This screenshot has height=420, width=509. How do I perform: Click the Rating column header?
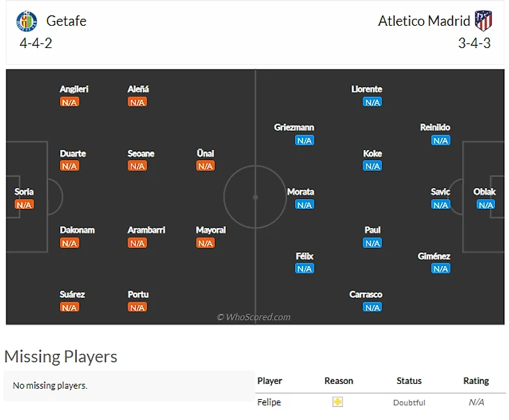[476, 381]
